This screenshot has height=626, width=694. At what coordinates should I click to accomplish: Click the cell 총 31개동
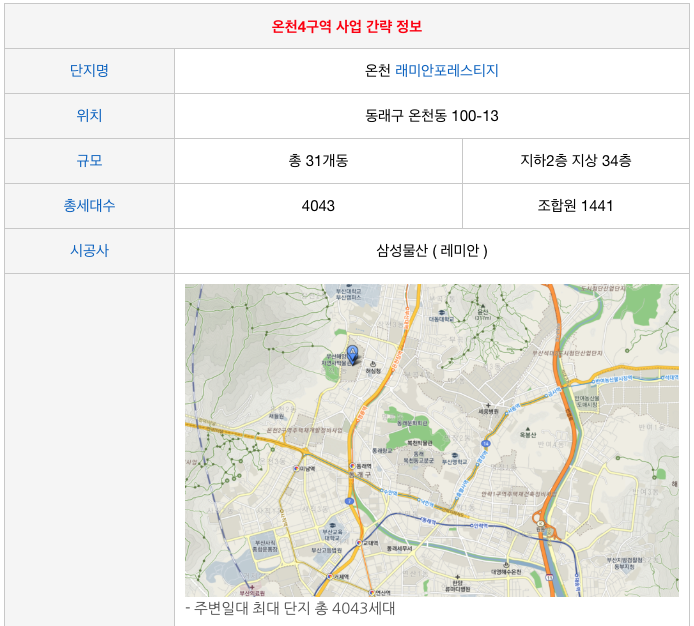point(318,160)
